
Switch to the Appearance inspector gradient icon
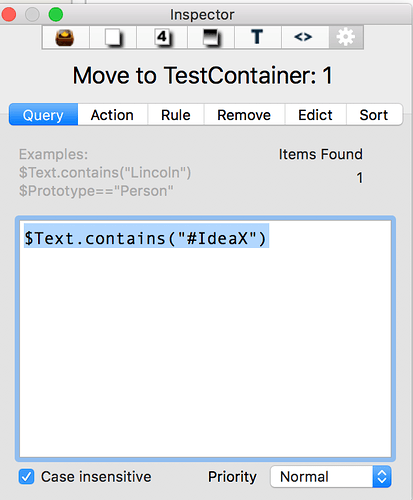(211, 37)
